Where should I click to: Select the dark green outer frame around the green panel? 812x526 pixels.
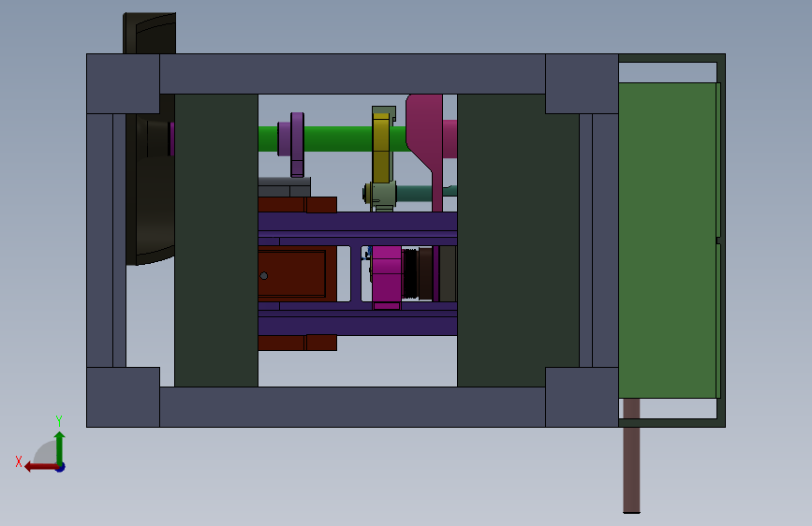click(721, 241)
